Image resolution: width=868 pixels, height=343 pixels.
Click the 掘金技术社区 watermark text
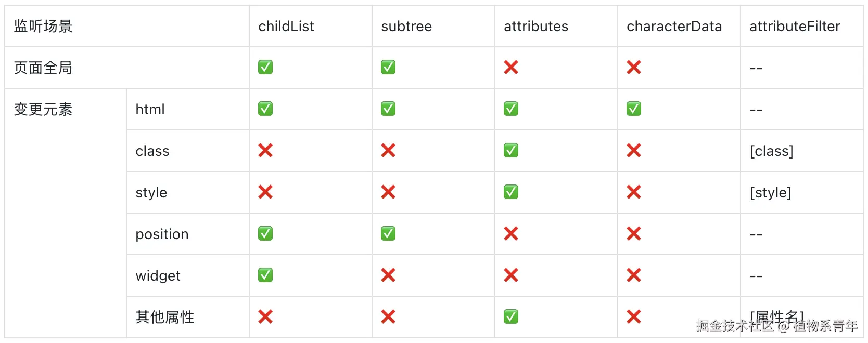(x=735, y=326)
